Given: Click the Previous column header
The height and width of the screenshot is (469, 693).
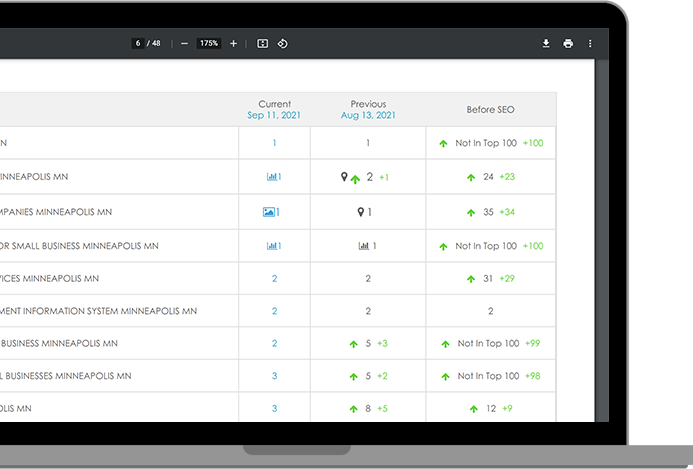Looking at the screenshot, I should (x=368, y=104).
